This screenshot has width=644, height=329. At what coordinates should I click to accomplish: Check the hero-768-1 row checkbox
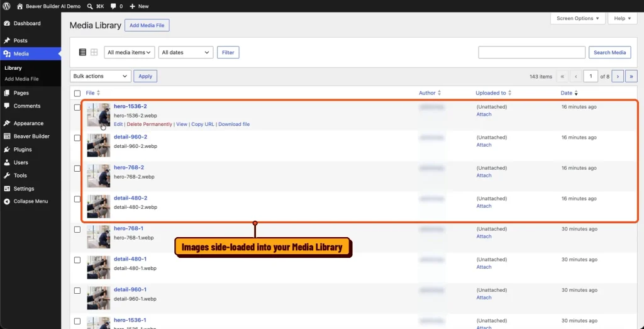(x=77, y=230)
